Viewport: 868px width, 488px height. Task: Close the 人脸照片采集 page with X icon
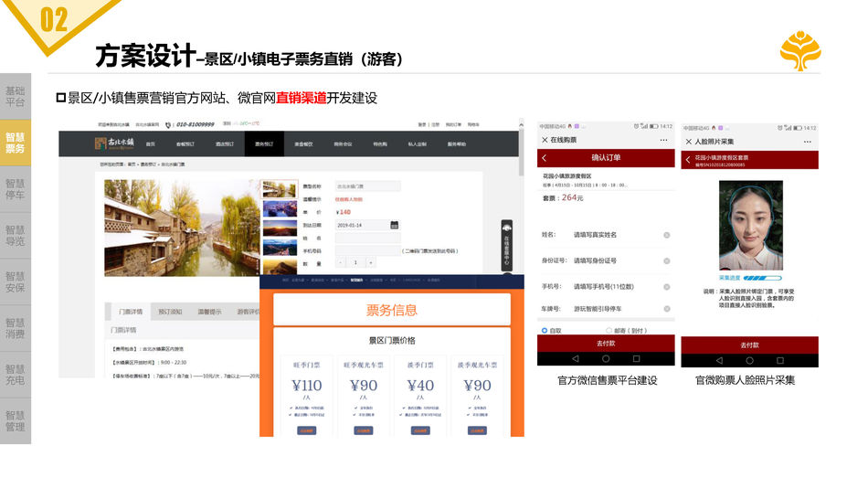[x=688, y=141]
